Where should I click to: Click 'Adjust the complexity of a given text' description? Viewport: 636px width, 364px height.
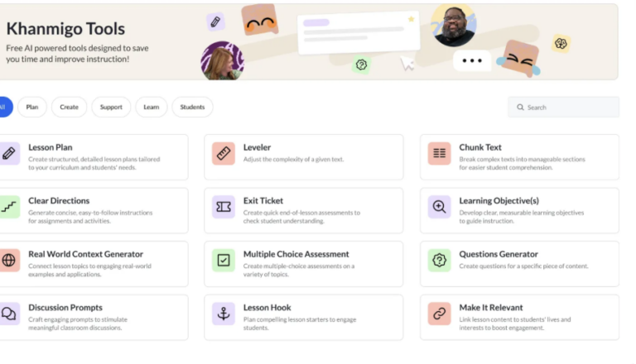(x=294, y=160)
